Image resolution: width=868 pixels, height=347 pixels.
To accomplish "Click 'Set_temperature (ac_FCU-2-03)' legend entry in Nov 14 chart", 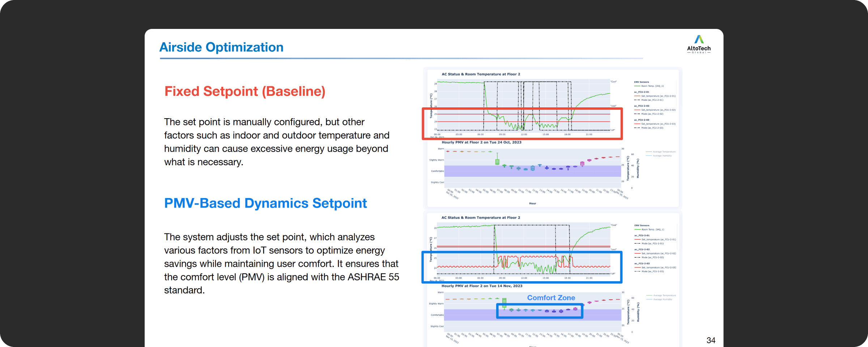I will [x=655, y=267].
